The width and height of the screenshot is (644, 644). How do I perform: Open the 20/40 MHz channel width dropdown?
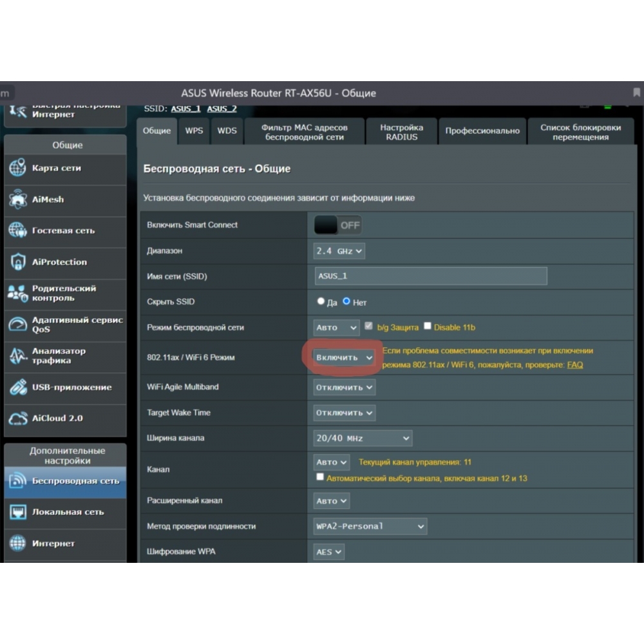pyautogui.click(x=363, y=438)
